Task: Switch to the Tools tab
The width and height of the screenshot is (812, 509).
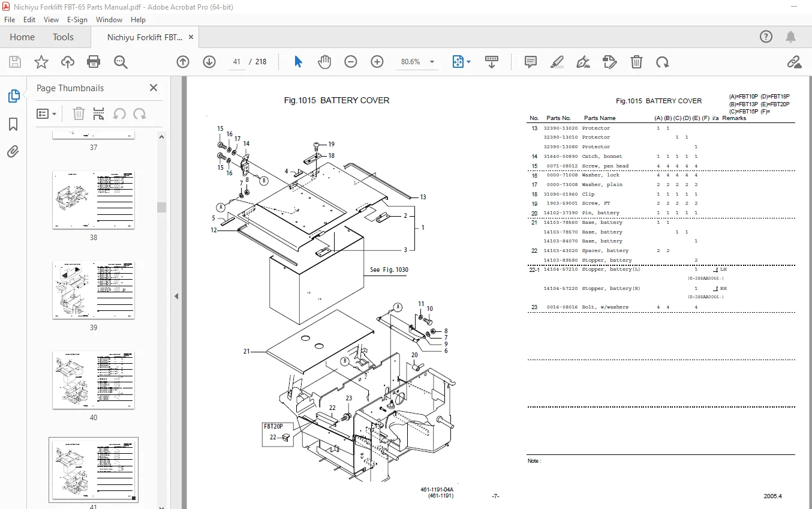Action: tap(63, 37)
